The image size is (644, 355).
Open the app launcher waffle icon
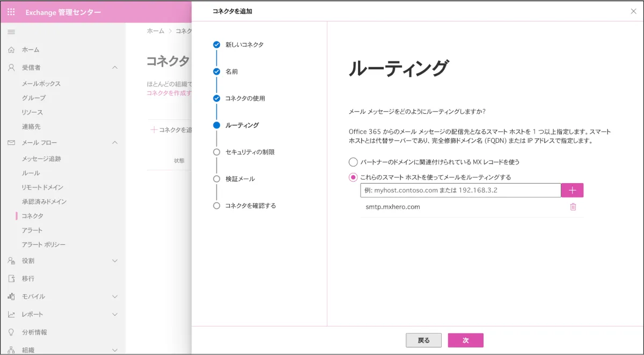(11, 12)
